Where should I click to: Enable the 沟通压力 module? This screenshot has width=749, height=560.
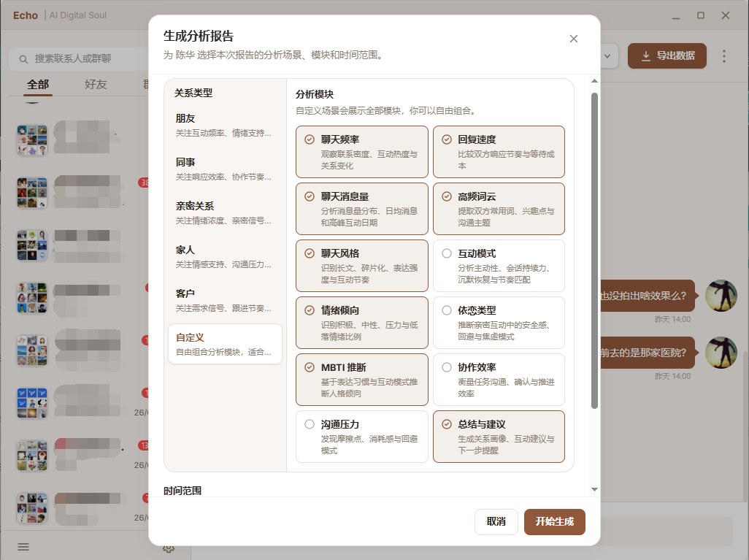tap(361, 437)
